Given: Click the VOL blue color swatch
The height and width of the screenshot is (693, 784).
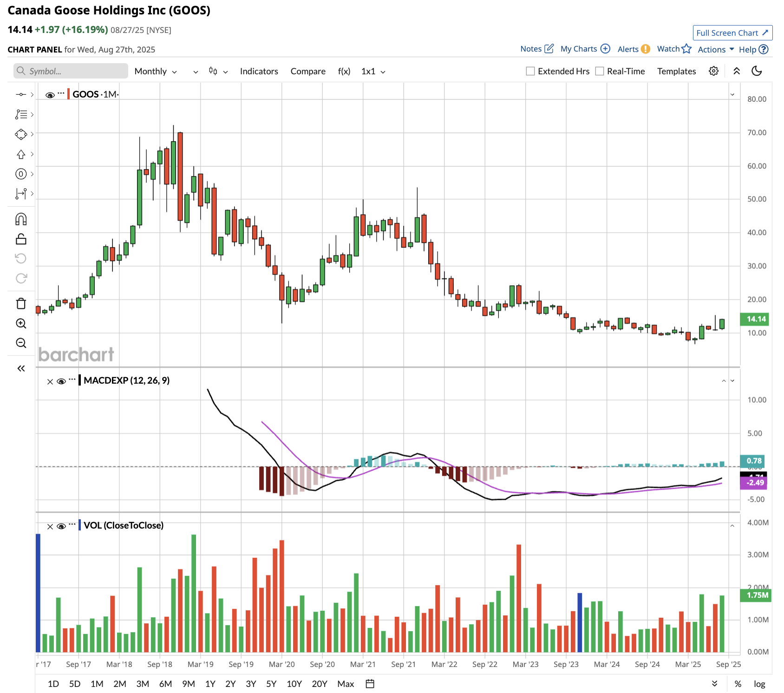Looking at the screenshot, I should pos(79,525).
